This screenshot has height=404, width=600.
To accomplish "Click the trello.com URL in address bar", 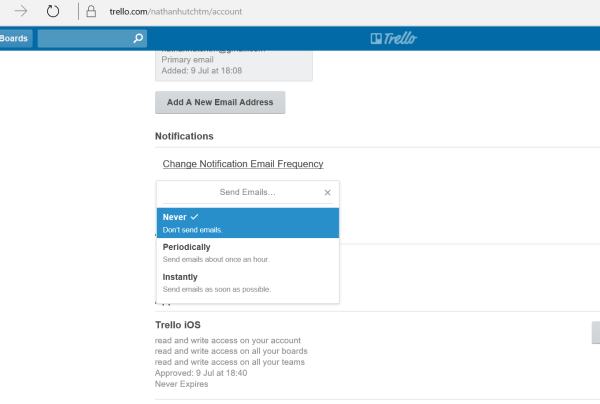I will pyautogui.click(x=175, y=12).
